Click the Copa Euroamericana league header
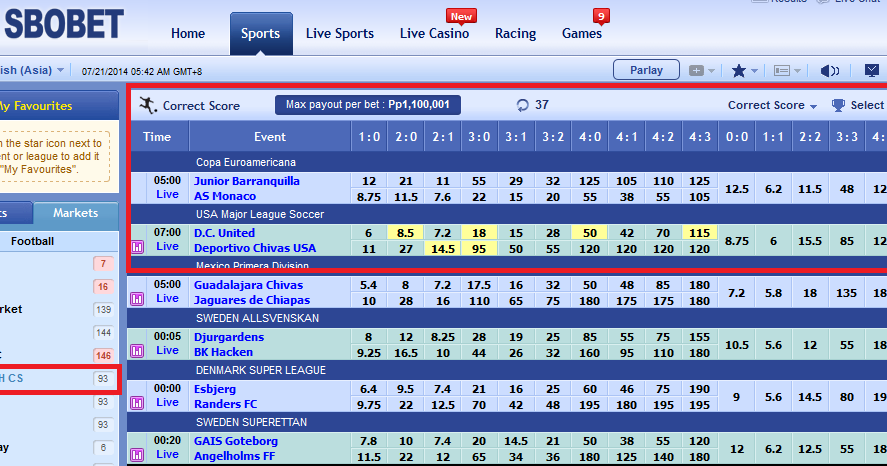The image size is (887, 466). coord(246,162)
